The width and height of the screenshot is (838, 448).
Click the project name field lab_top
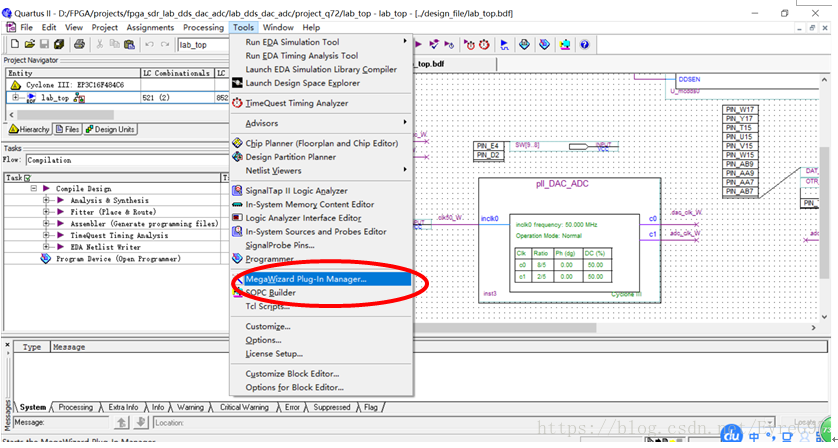point(204,45)
